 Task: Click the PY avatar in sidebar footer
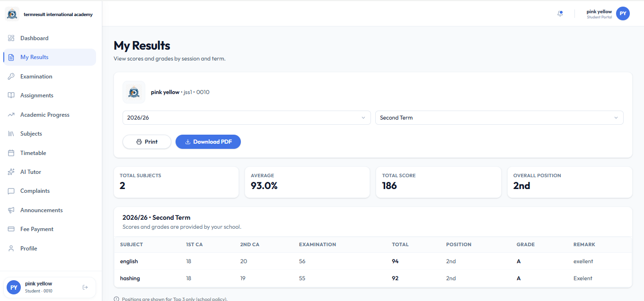pyautogui.click(x=14, y=287)
